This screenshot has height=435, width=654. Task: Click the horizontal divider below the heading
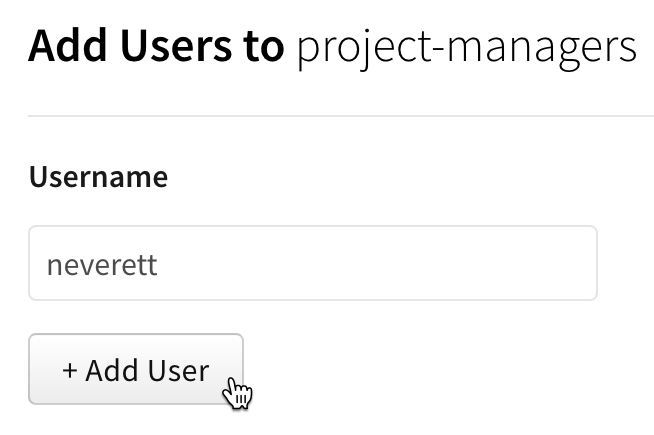pyautogui.click(x=340, y=116)
